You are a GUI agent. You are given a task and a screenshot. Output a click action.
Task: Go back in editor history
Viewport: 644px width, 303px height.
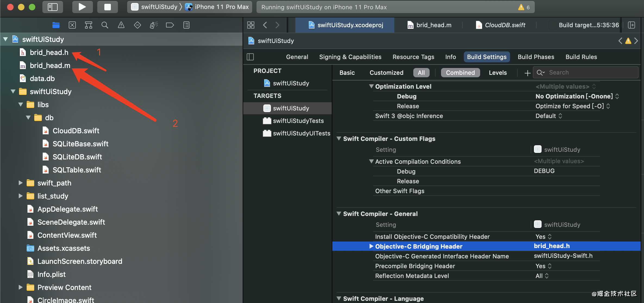[265, 25]
